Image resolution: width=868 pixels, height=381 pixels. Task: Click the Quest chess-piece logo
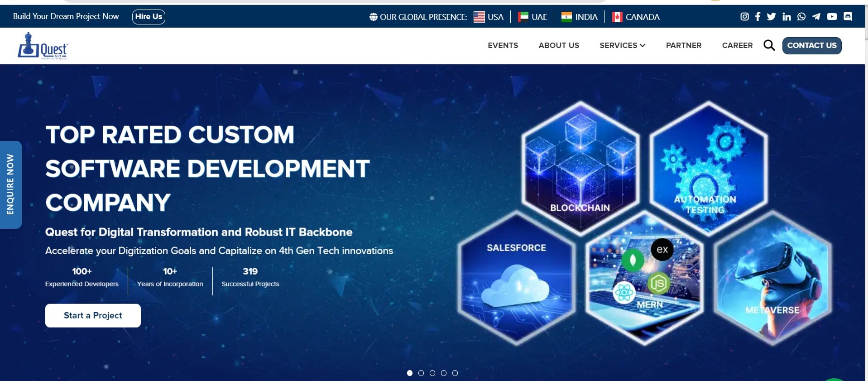43,46
